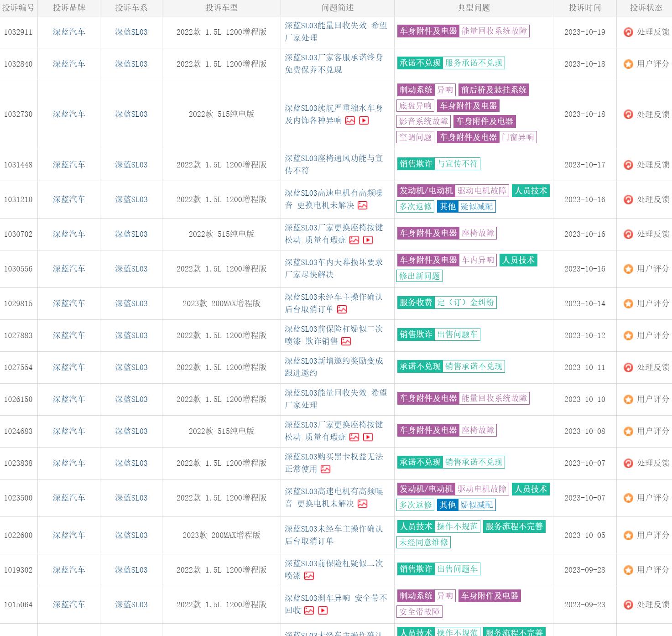Click status icon for complaint 1027554
672x636 pixels.
coord(628,367)
